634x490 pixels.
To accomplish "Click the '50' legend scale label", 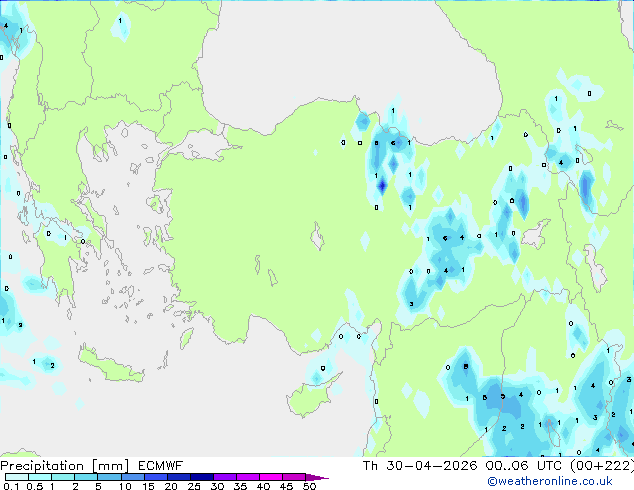I will (309, 486).
